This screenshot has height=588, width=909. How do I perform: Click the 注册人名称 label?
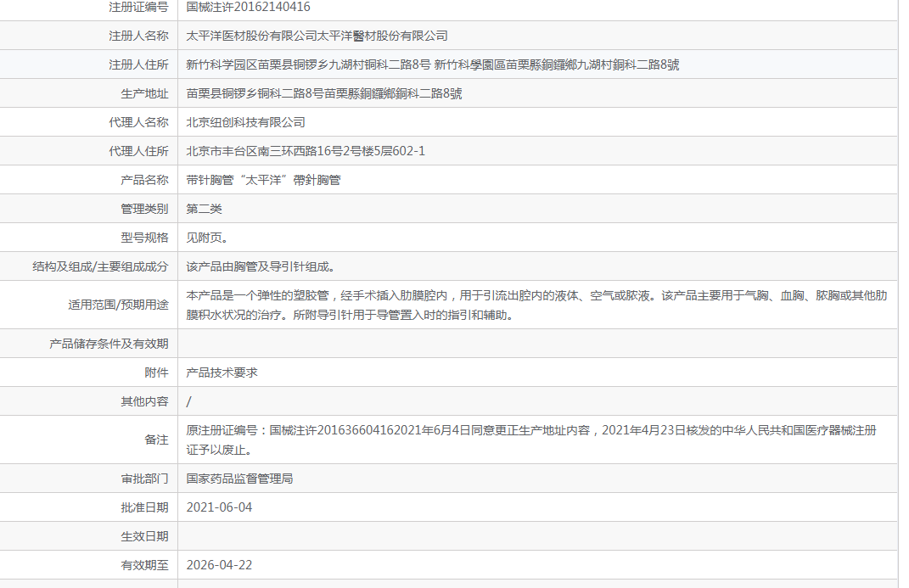138,36
